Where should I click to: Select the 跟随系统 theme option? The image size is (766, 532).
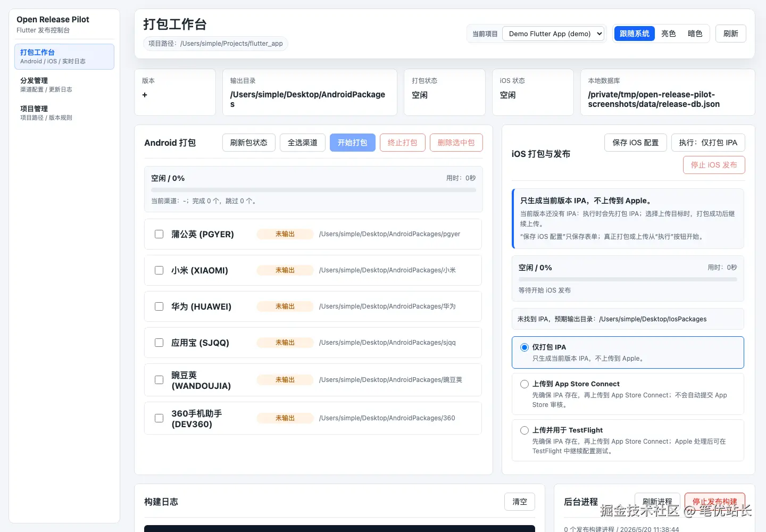(x=635, y=34)
